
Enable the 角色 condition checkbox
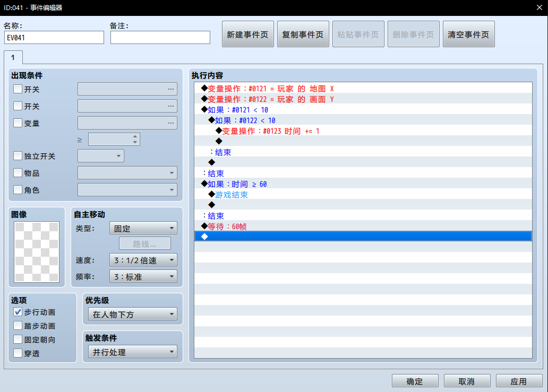coord(18,190)
